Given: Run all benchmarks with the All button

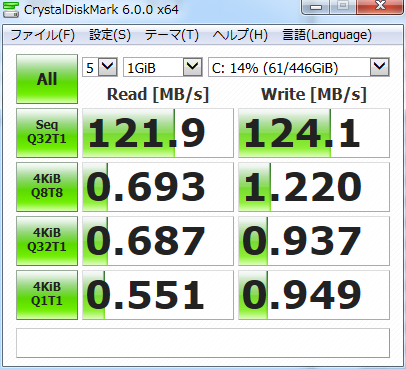Looking at the screenshot, I should coord(47,79).
